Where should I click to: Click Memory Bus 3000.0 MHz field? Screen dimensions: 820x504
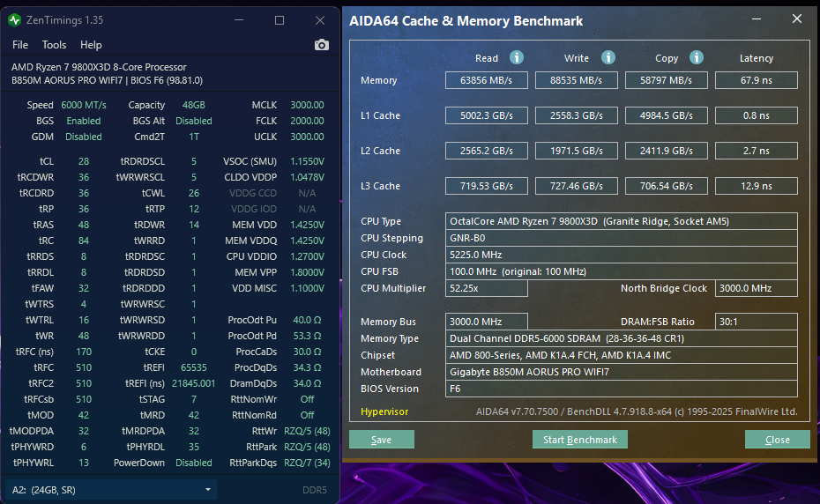pos(487,322)
